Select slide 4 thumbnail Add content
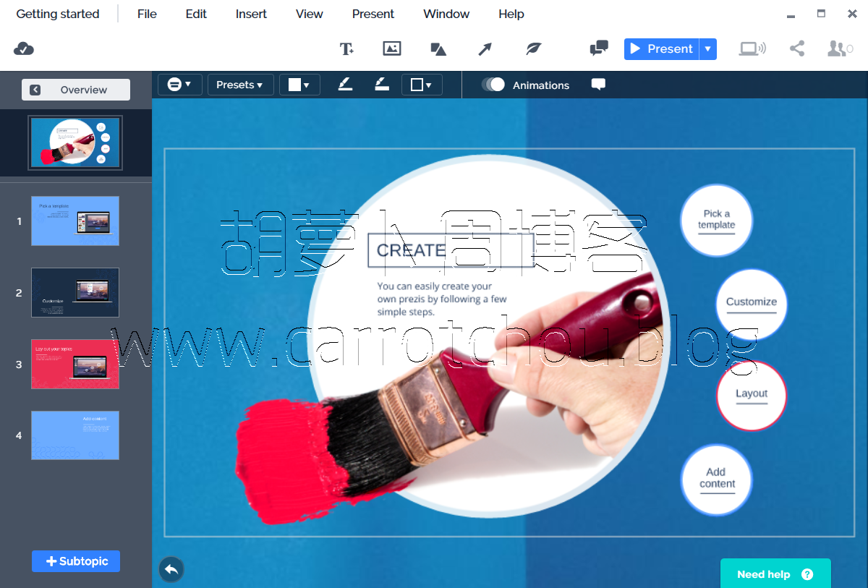Screen dimensions: 868x588 click(75, 435)
